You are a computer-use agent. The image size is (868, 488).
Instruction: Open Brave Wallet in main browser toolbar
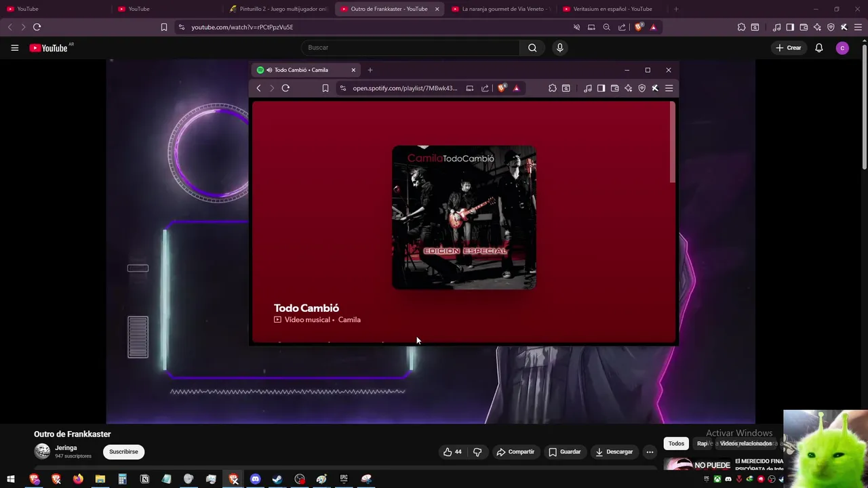pos(804,27)
